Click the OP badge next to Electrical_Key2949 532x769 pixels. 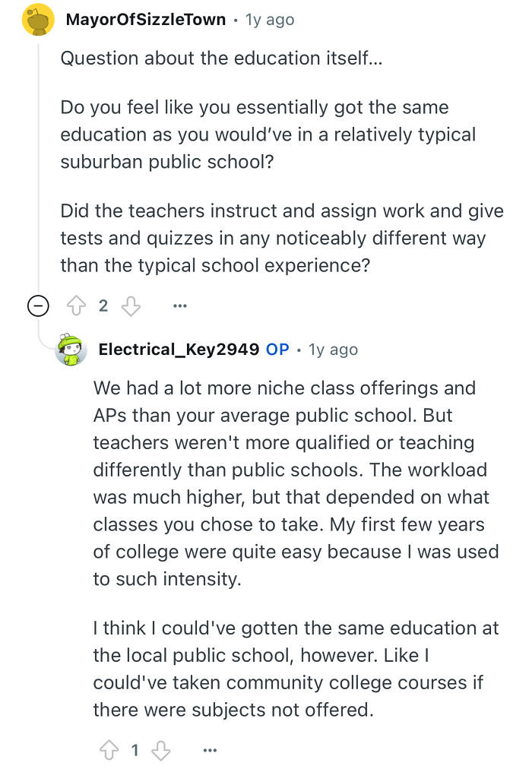pos(278,349)
